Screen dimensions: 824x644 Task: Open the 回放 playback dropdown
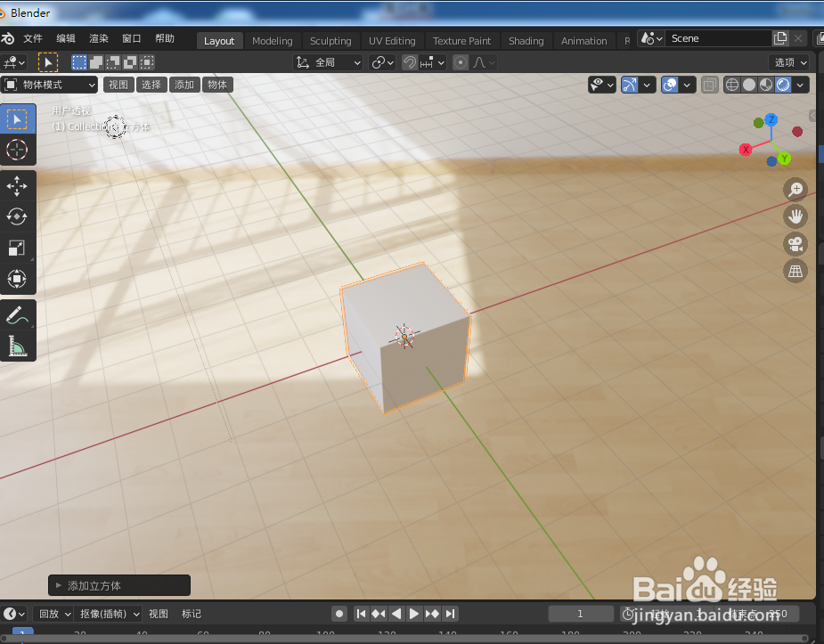click(x=53, y=614)
